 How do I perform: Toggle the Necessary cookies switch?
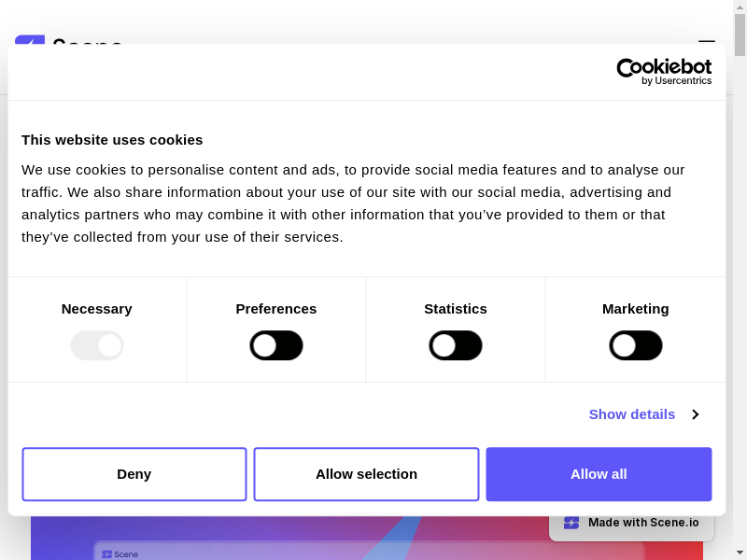tap(97, 345)
